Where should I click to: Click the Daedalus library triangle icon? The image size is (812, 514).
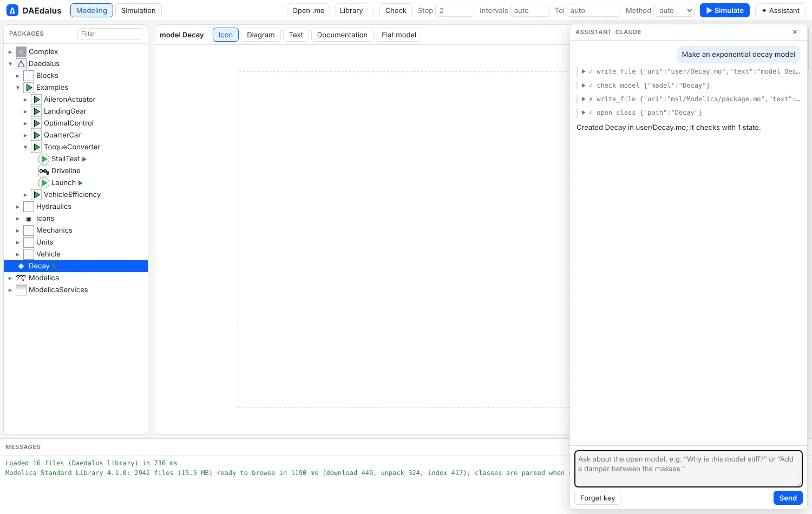pos(21,64)
